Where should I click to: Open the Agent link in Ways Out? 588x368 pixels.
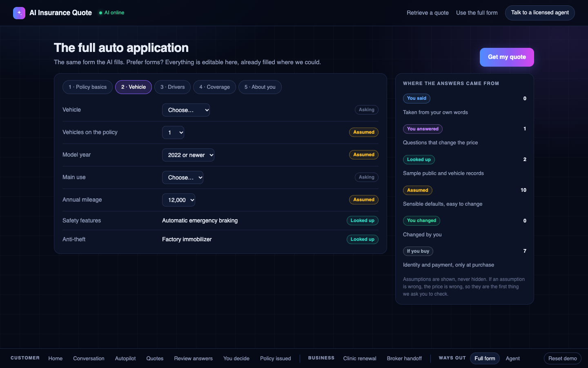513,358
